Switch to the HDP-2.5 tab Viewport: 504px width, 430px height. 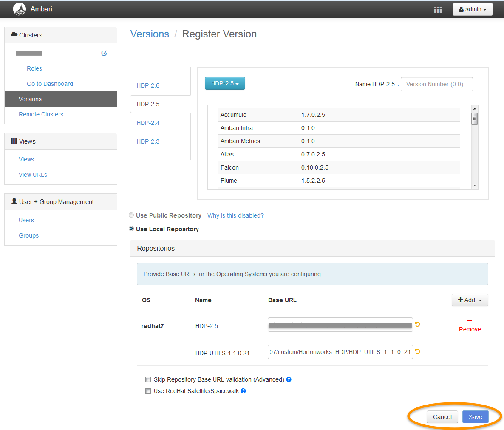coord(148,104)
